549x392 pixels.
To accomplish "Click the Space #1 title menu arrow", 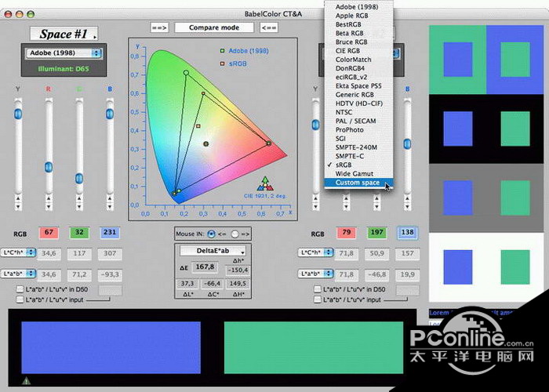I will (95, 36).
